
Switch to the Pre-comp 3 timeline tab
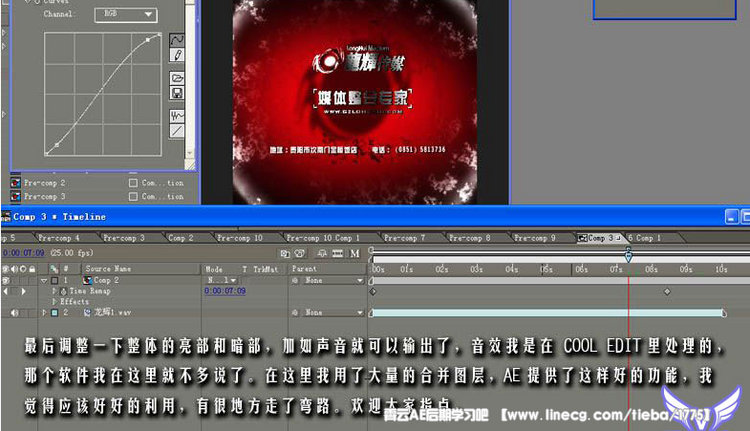(124, 238)
